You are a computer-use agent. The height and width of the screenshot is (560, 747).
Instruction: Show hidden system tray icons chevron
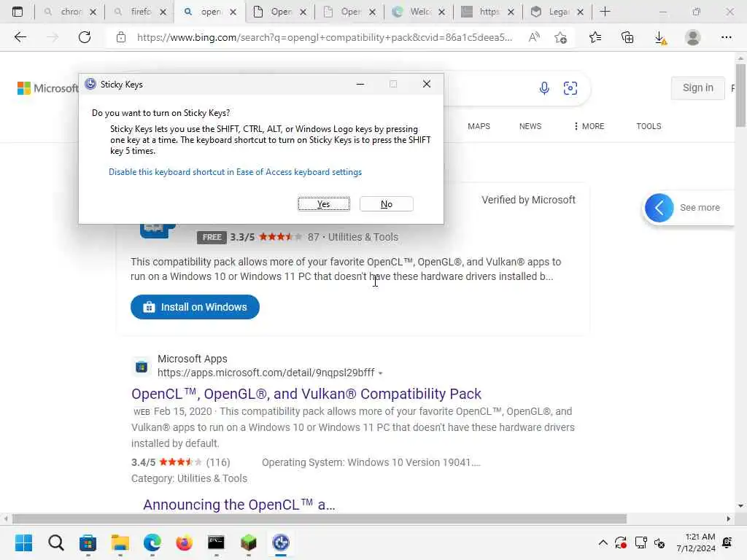click(x=603, y=542)
